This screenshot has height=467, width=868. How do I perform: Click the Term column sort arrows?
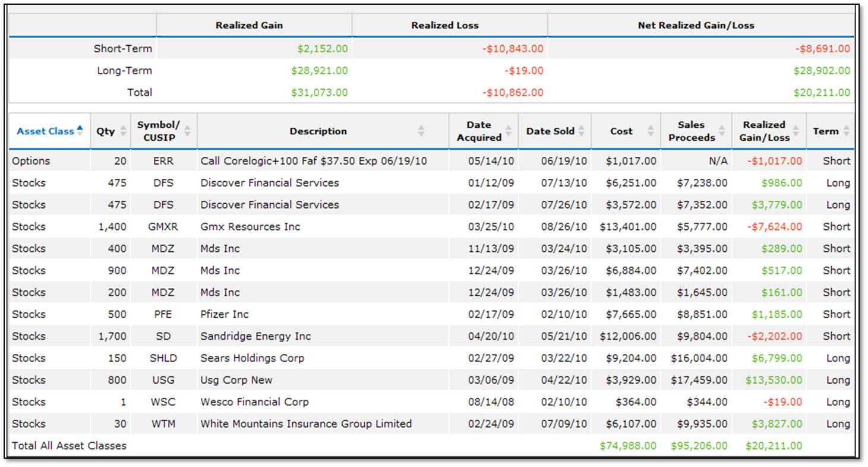click(846, 131)
